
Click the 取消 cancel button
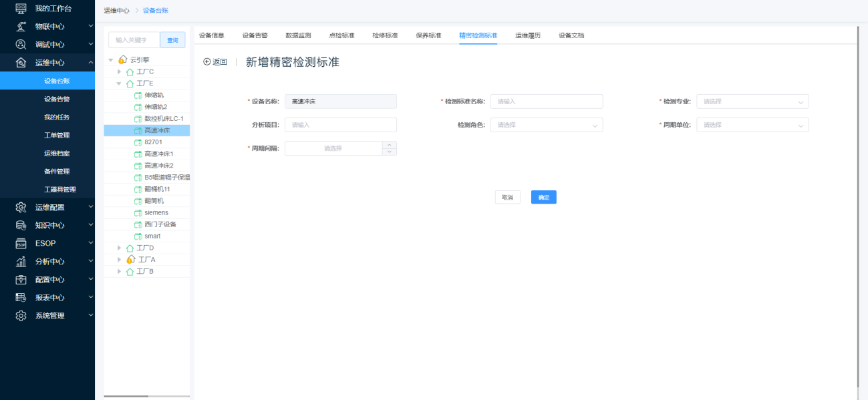click(x=507, y=197)
